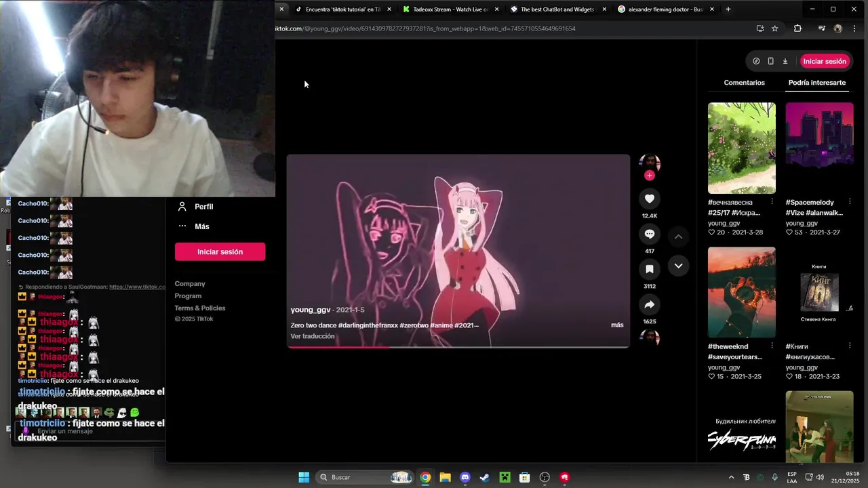
Task: Open the #theweeknd sunset thumbnail
Action: [x=742, y=292]
